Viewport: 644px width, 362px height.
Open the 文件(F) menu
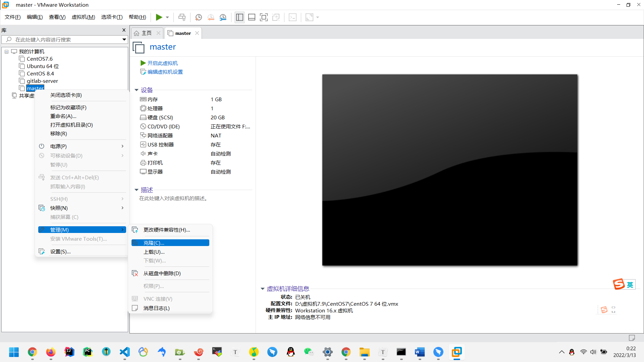[x=12, y=17]
